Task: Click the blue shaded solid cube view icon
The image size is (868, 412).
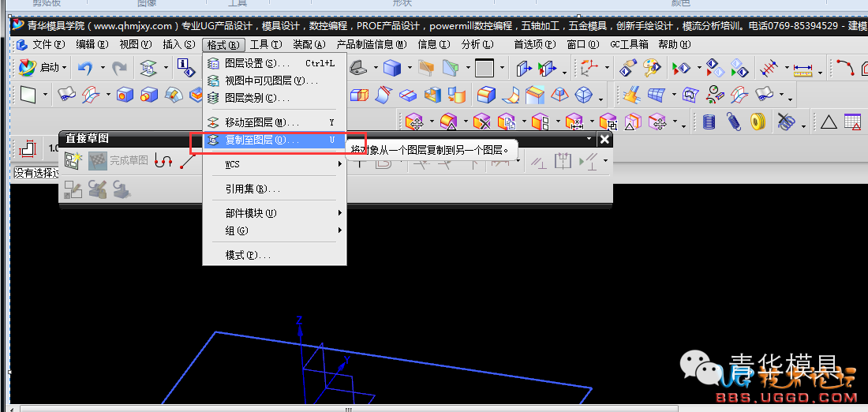Action: click(x=392, y=68)
